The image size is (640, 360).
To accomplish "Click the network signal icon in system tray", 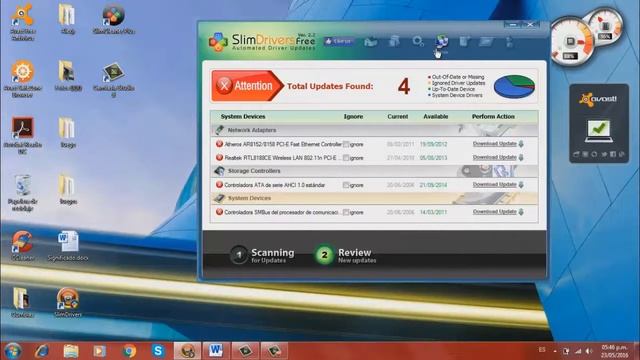I will tap(578, 351).
